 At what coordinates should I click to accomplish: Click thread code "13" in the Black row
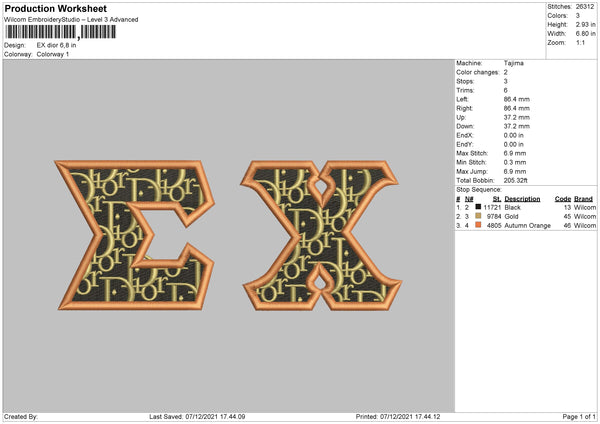click(x=567, y=207)
